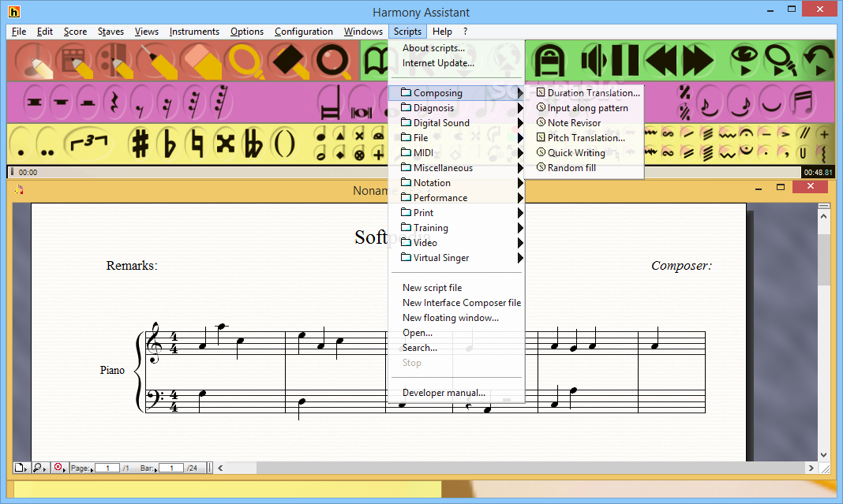Choose the black magnifying glass zoom tool

point(333,60)
